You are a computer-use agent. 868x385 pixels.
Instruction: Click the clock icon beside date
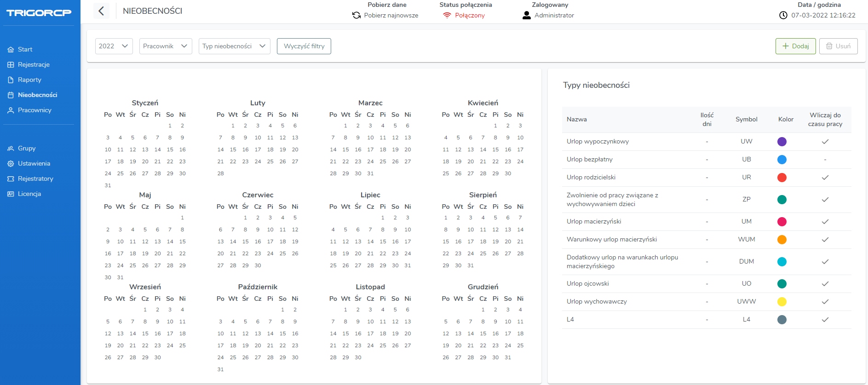(x=783, y=15)
